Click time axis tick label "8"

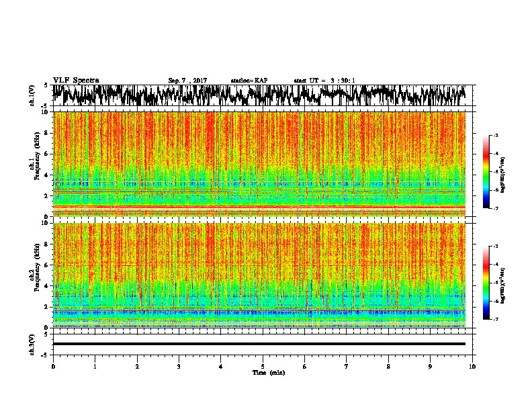(388, 366)
